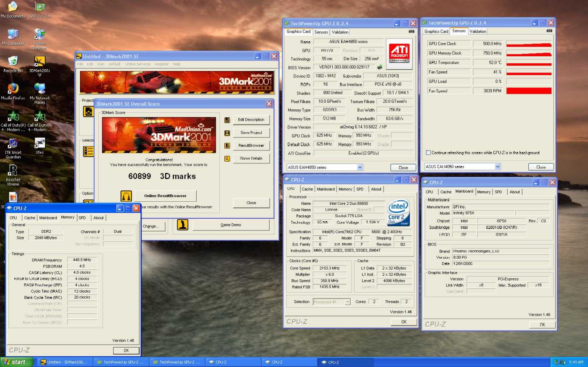The height and width of the screenshot is (367, 588).
Task: Open About tab in mainboard CPU-Z window
Action: coord(515,192)
